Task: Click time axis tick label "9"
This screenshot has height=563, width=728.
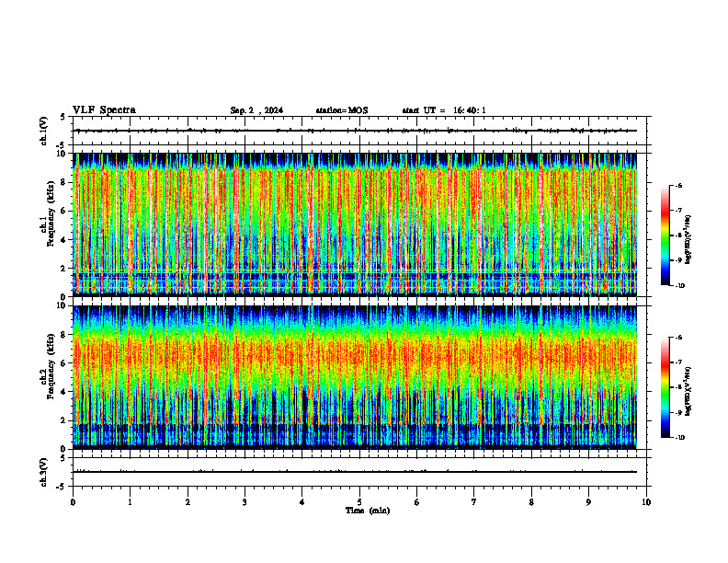Action: click(588, 502)
